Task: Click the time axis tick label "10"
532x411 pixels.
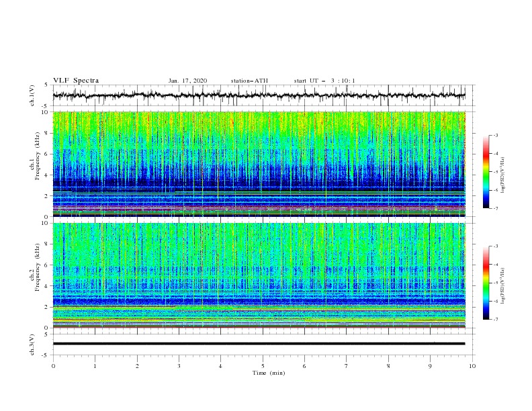Action: tap(472, 366)
